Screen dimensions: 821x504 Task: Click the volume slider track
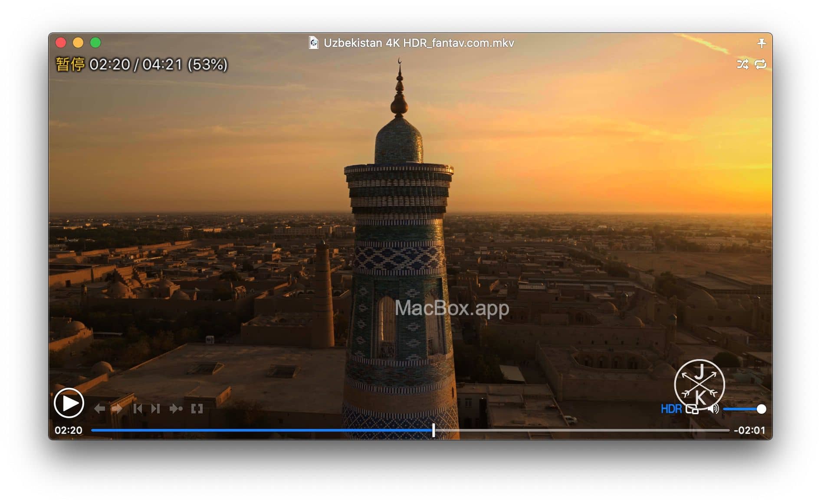pos(744,409)
